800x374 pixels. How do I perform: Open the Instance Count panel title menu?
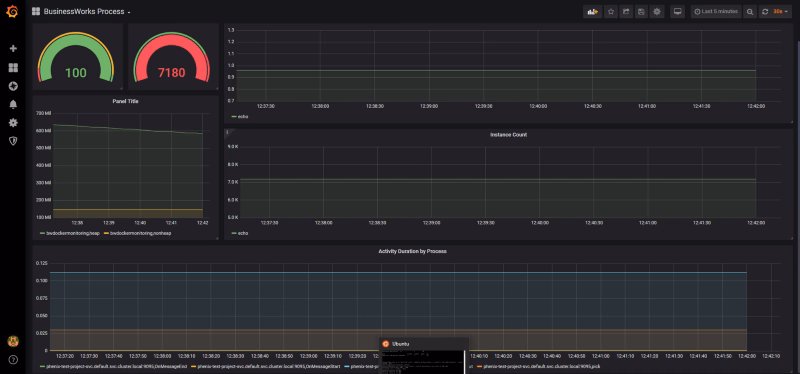pyautogui.click(x=509, y=135)
